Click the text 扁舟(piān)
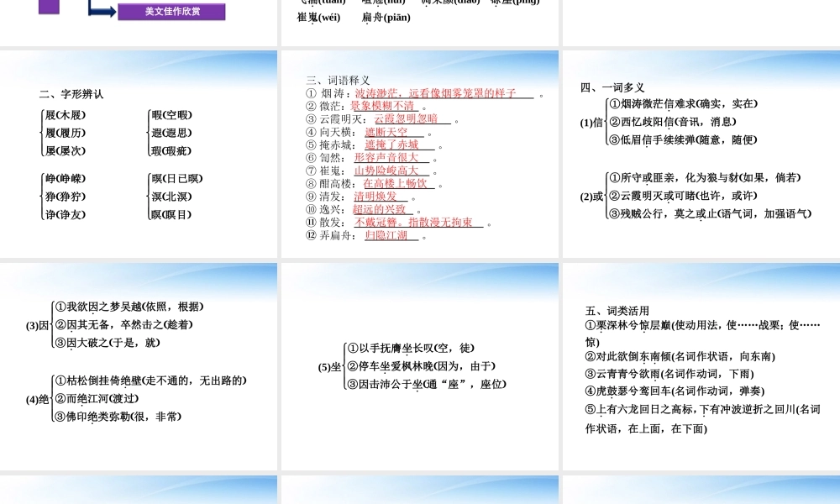Screen dimensions: 840x504 click(386, 18)
